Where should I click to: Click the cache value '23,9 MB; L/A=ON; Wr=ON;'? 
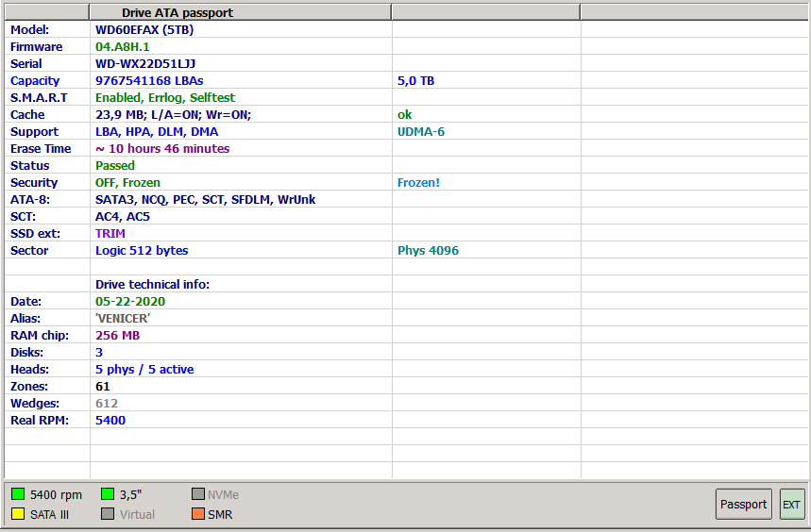pyautogui.click(x=174, y=115)
